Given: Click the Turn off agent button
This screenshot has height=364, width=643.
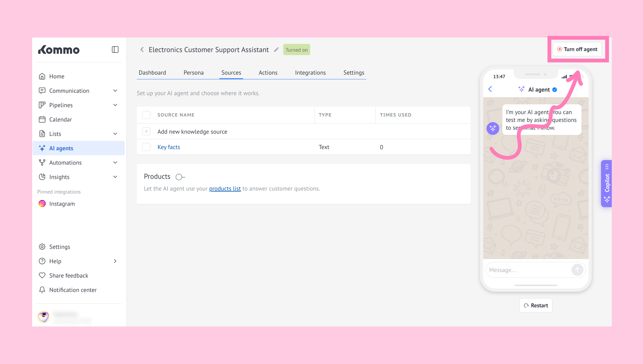Looking at the screenshot, I should [x=577, y=49].
